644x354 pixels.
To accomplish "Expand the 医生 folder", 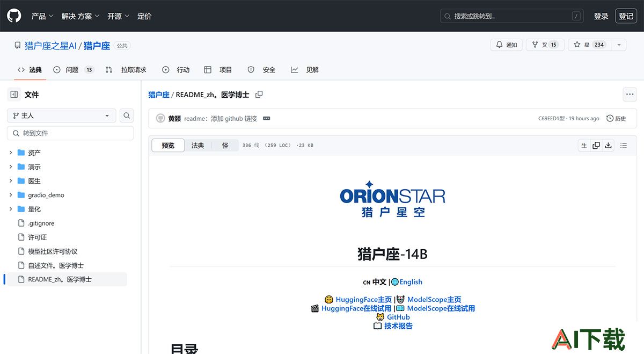I will click(11, 181).
